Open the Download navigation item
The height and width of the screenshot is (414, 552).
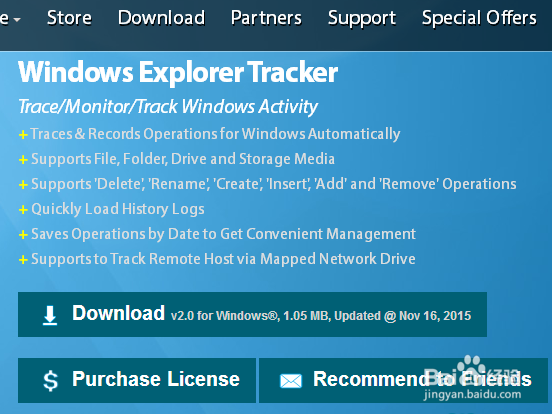(x=162, y=18)
